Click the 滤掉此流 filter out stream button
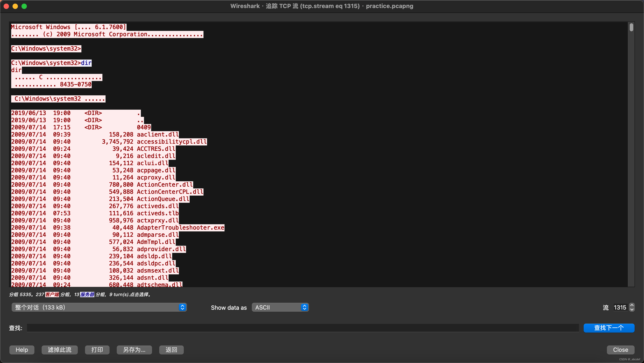Screen dimensions: 644x363 click(59, 350)
